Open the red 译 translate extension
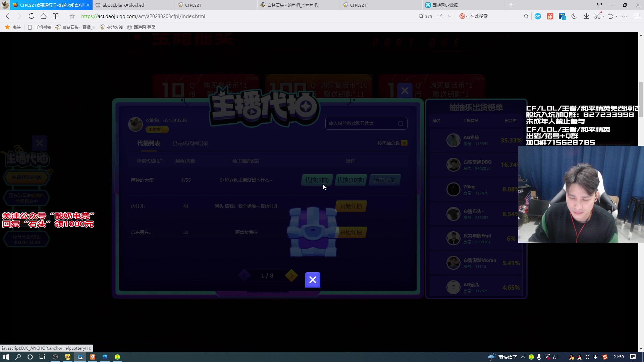The width and height of the screenshot is (644, 362). (x=550, y=16)
